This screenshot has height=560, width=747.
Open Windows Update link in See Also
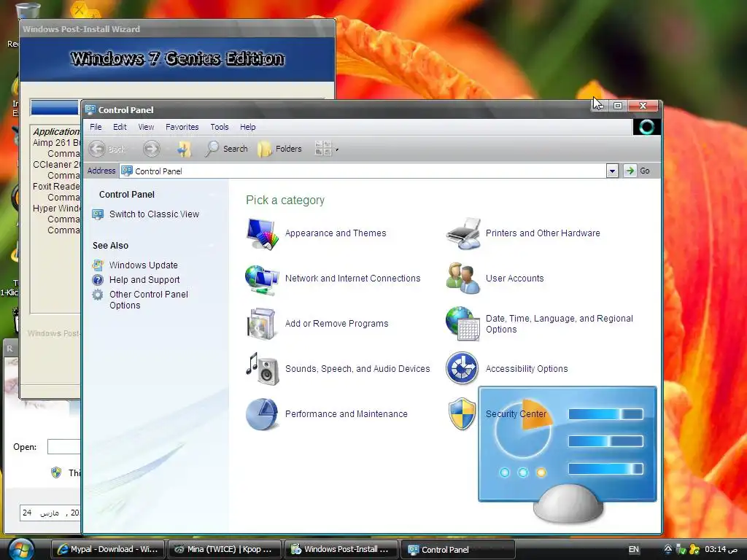[144, 265]
